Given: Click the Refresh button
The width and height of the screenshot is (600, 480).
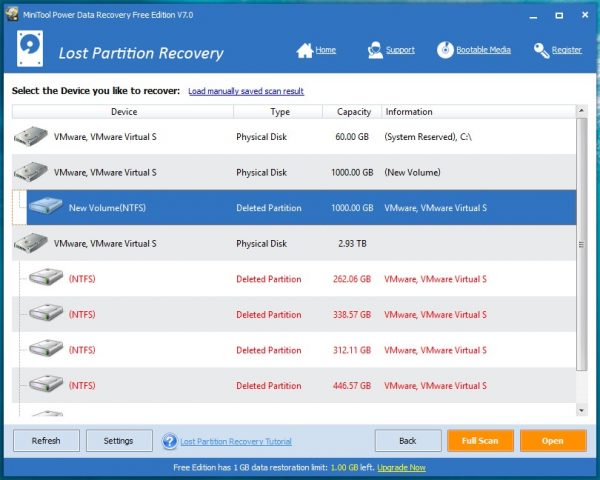Looking at the screenshot, I should click(46, 441).
